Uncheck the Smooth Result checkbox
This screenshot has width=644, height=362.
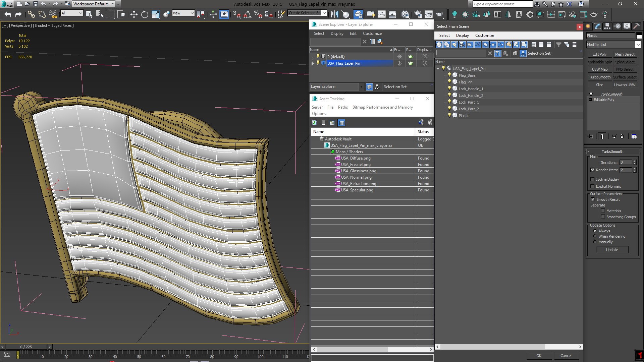[593, 199]
